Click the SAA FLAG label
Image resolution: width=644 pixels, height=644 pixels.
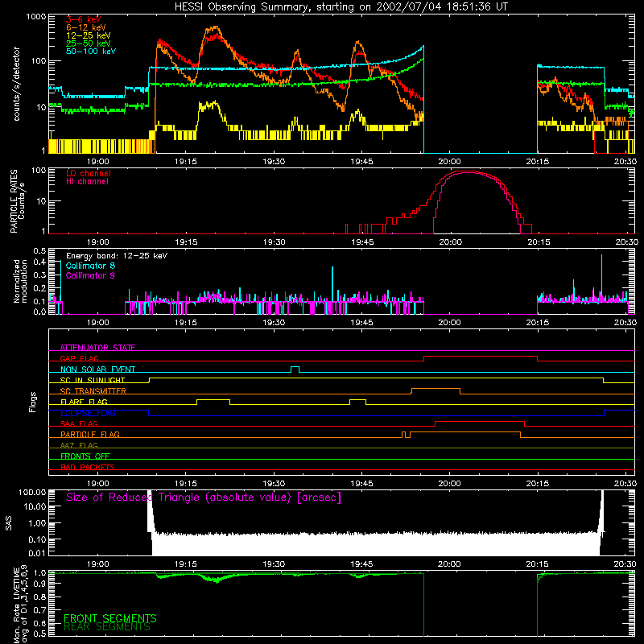click(79, 423)
